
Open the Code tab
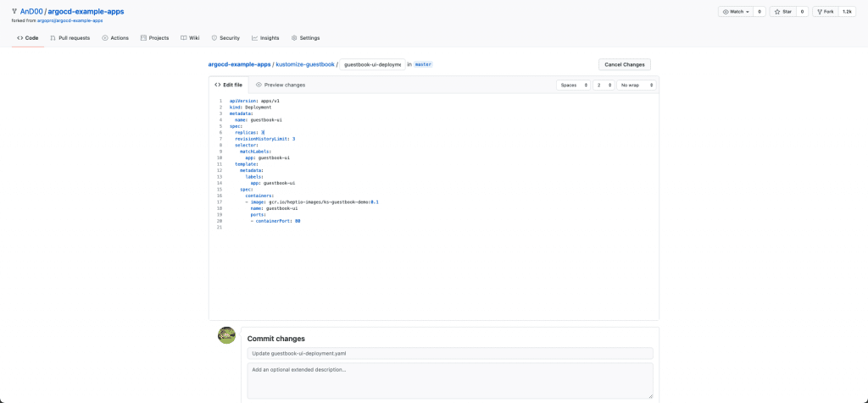(x=28, y=38)
